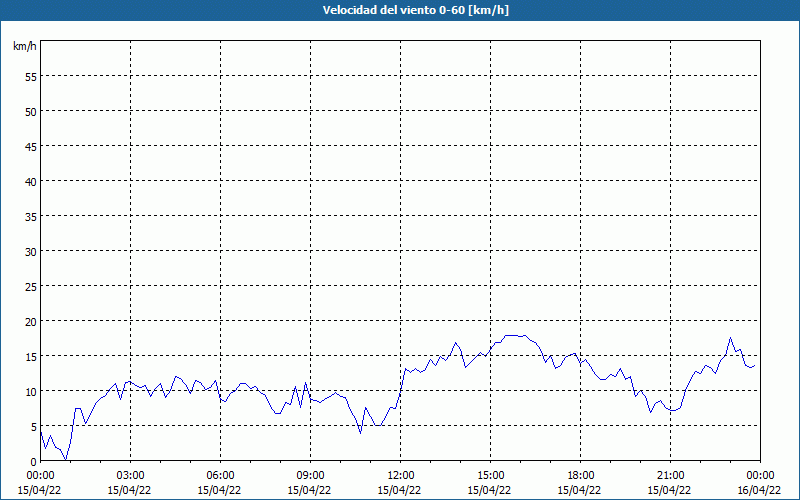Click the y-axis value 40

31,182
